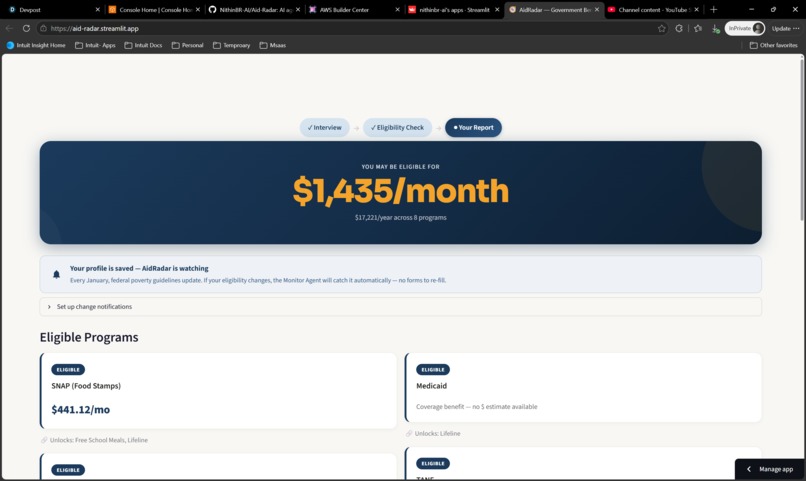Screen dimensions: 806x481
Task: Click ELIGIBLE badge on SNAP card
Action: 68,369
